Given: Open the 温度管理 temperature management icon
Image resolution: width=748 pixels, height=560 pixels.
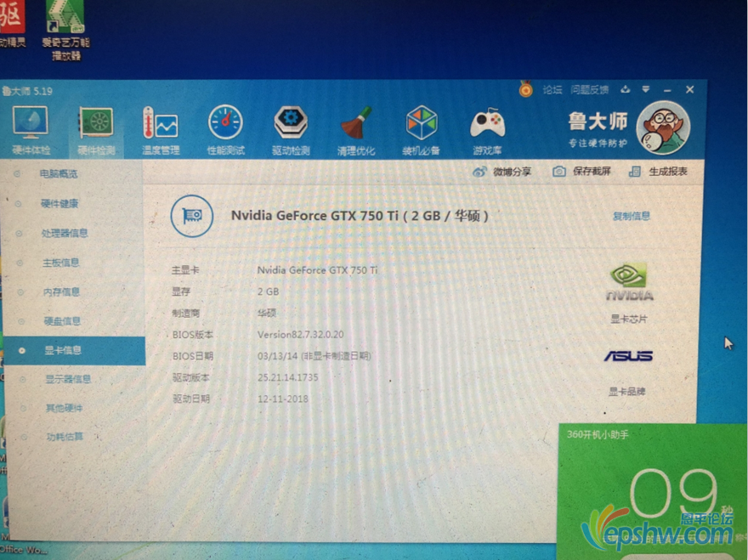Looking at the screenshot, I should point(161,131).
